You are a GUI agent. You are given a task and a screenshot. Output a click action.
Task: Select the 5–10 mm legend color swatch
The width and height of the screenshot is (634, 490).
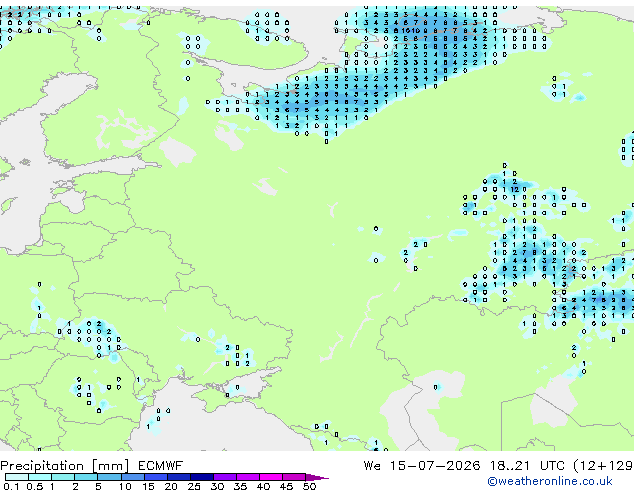click(109, 477)
